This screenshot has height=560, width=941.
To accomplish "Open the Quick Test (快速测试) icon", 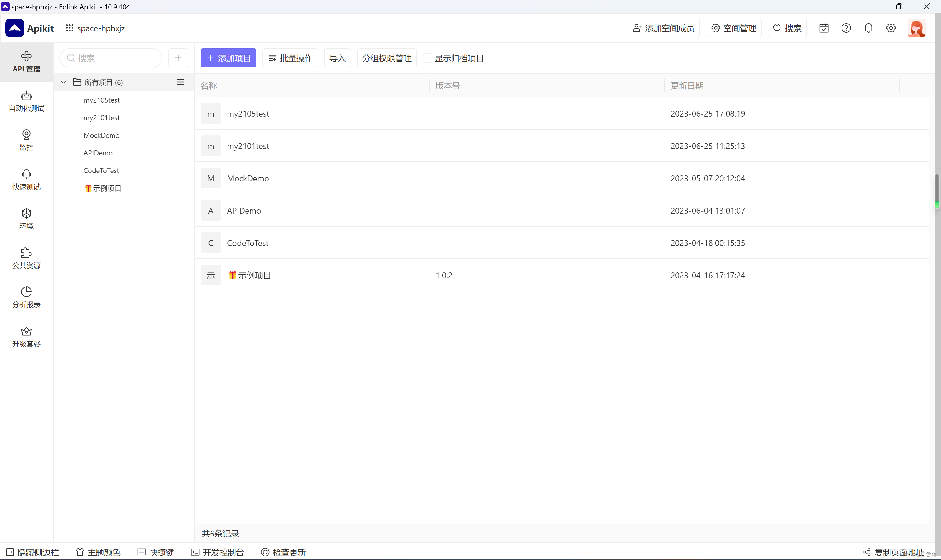I will pyautogui.click(x=26, y=179).
